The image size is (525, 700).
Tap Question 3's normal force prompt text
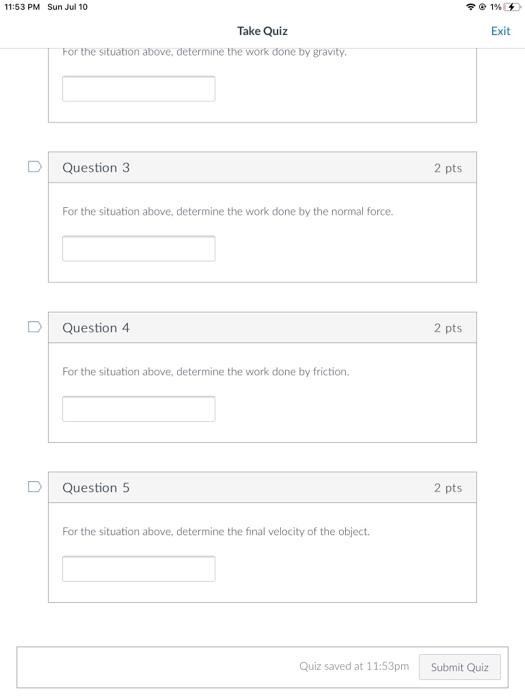228,212
